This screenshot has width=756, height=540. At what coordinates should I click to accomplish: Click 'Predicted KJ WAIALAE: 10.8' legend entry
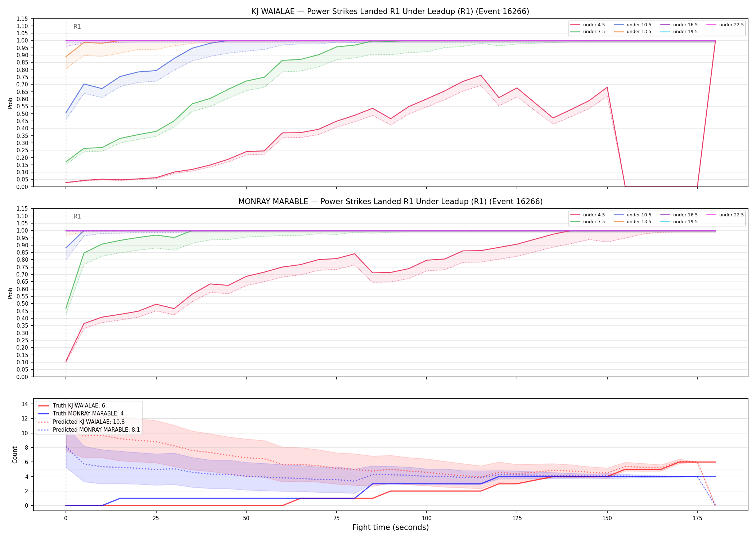[x=81, y=422]
